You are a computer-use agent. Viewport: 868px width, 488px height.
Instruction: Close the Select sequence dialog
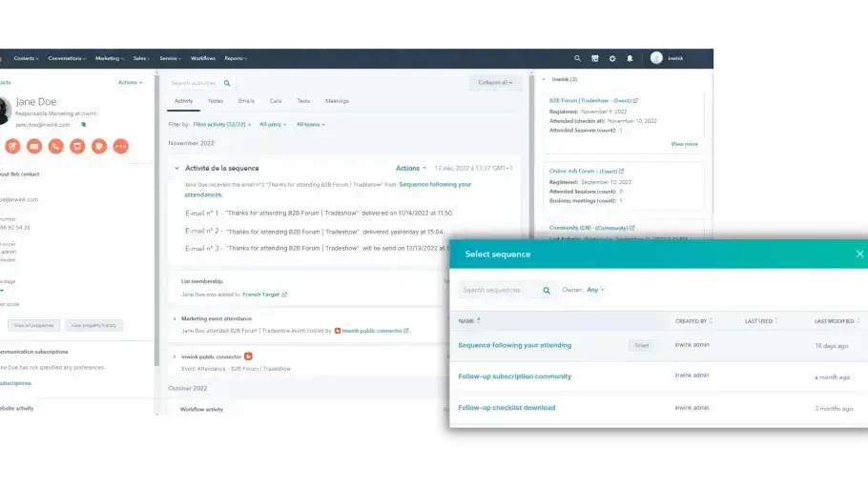(x=858, y=254)
